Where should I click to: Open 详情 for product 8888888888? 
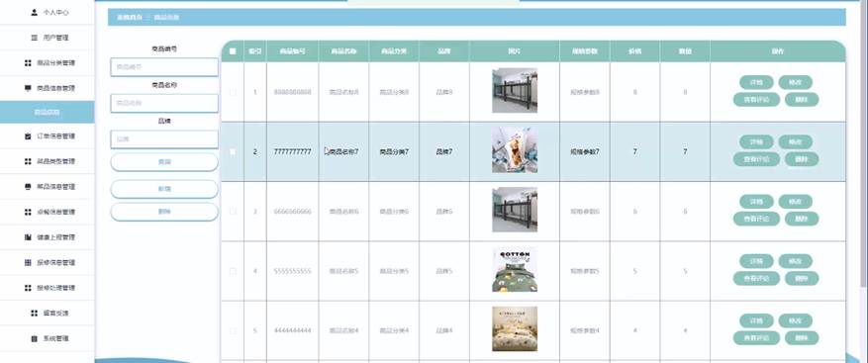pos(756,82)
